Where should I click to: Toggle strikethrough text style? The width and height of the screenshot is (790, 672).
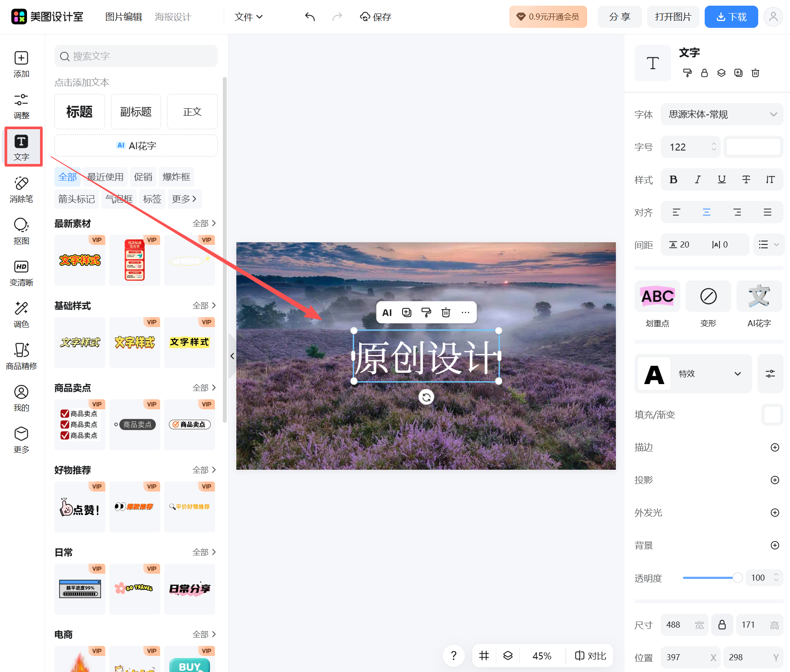coord(746,179)
